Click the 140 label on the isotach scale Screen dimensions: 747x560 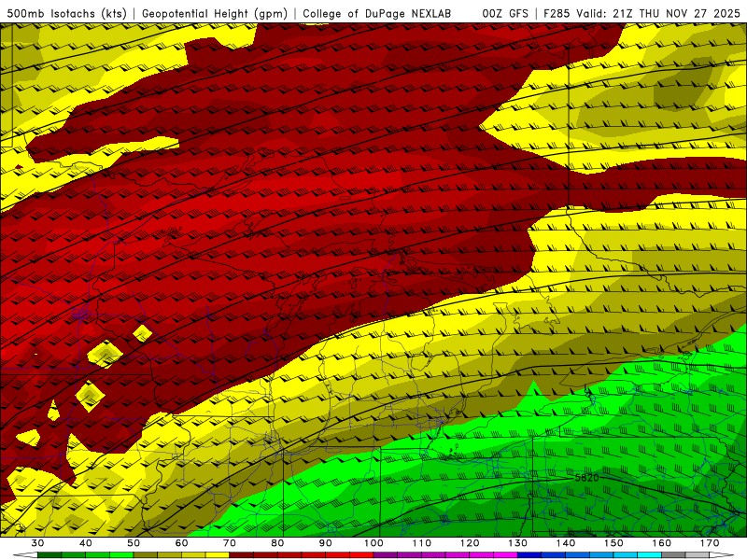tap(566, 543)
